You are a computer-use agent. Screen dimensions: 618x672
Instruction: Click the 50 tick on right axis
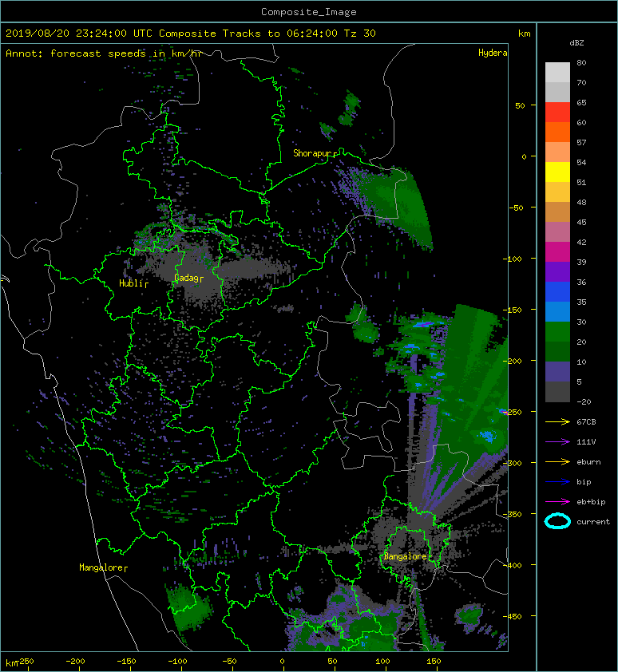520,105
